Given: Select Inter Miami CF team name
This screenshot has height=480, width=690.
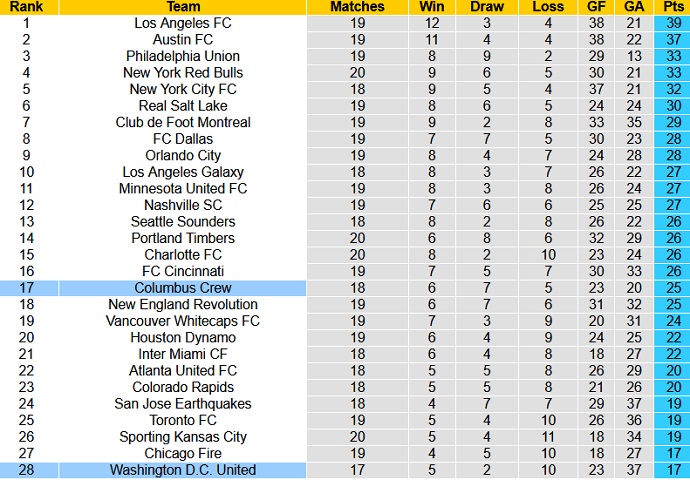Looking at the screenshot, I should [183, 354].
